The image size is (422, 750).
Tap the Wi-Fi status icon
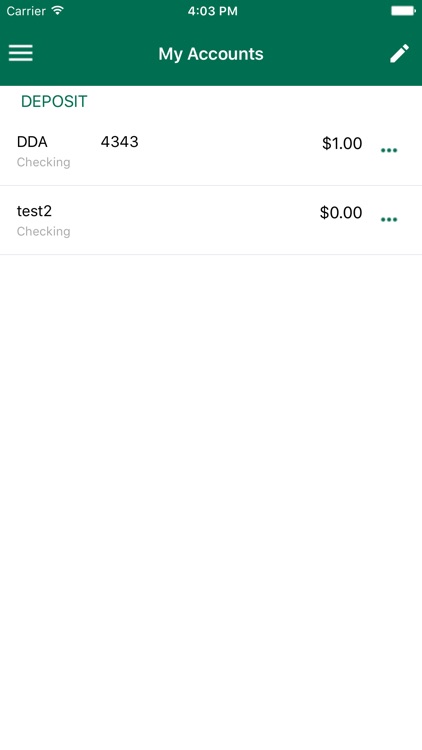tap(57, 11)
